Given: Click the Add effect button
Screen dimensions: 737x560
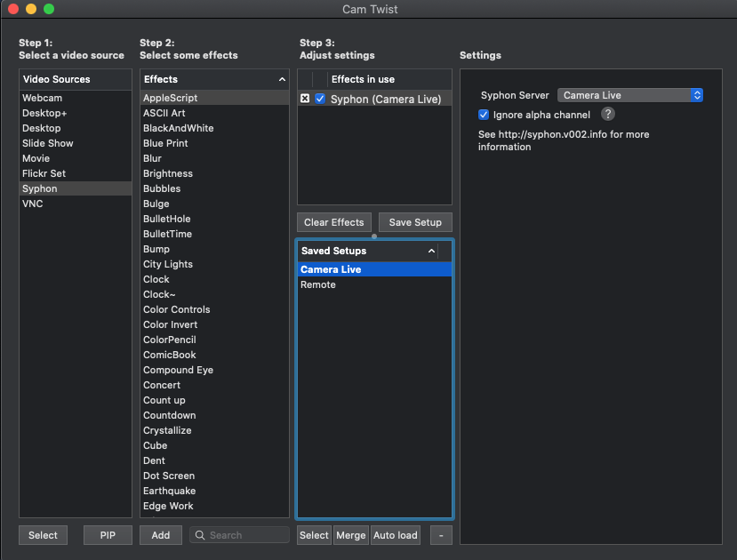Looking at the screenshot, I should [161, 535].
